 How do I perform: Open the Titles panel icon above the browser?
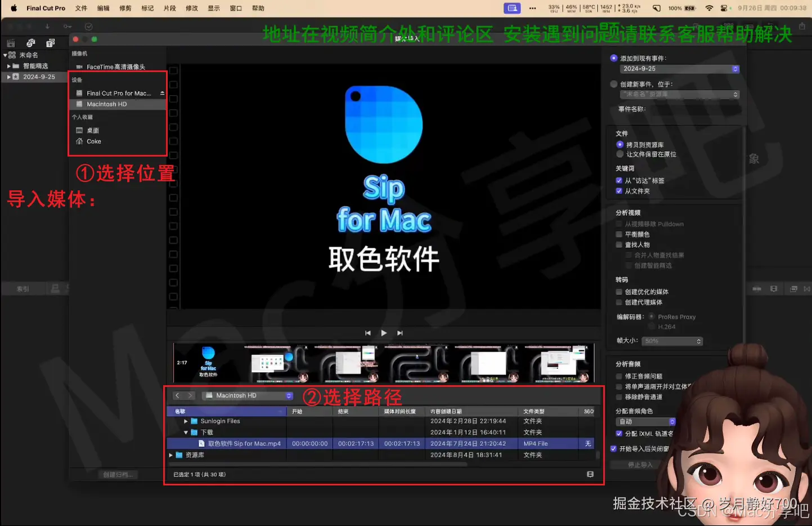click(x=51, y=43)
